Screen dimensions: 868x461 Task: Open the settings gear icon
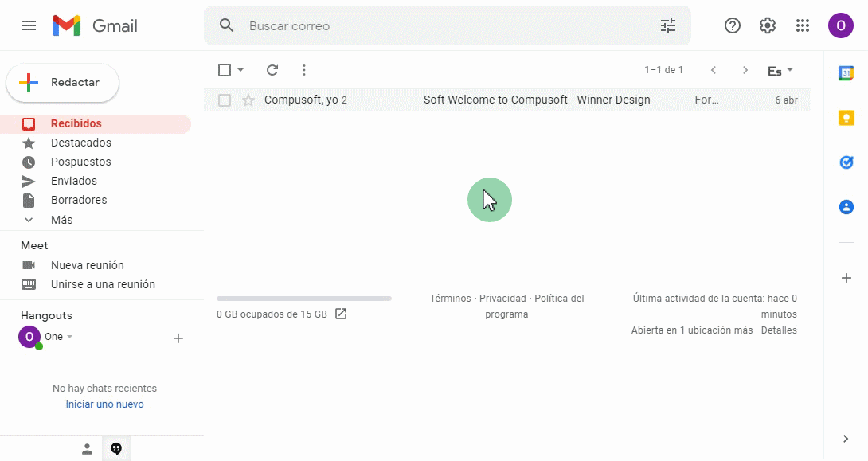click(767, 25)
